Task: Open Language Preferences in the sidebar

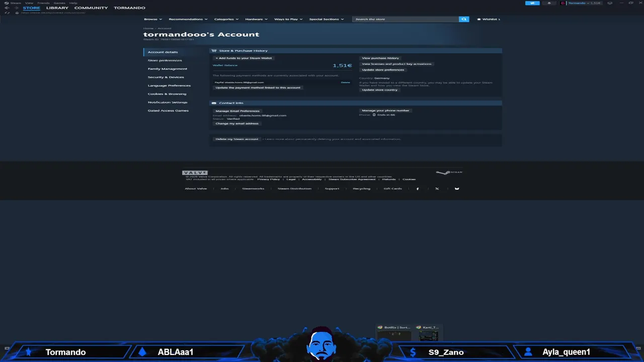Action: coord(169,85)
